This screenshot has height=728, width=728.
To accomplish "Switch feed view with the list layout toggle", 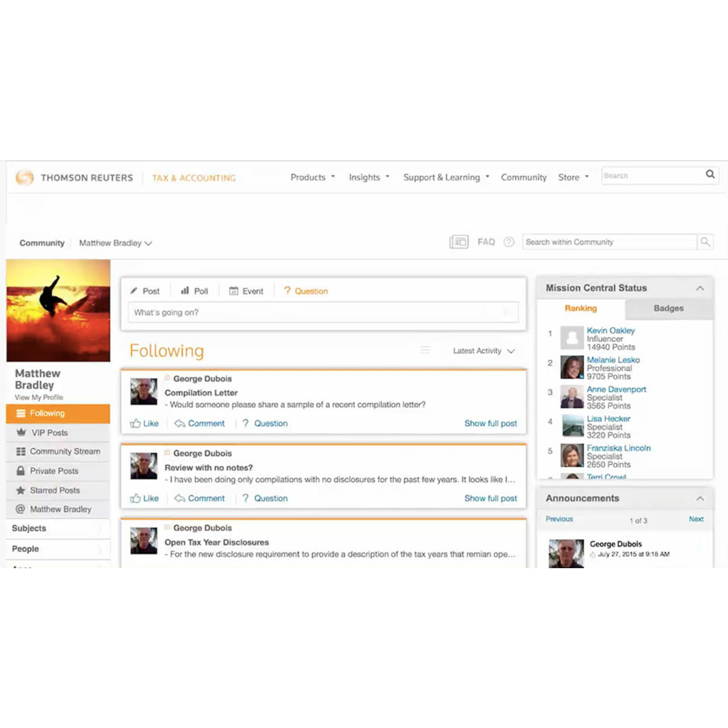I will click(425, 350).
